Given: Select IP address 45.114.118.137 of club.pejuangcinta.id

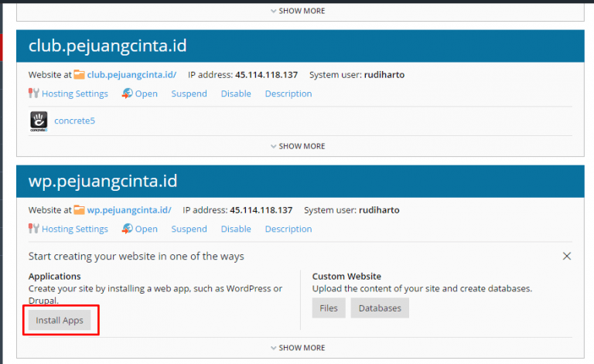Looking at the screenshot, I should [266, 75].
